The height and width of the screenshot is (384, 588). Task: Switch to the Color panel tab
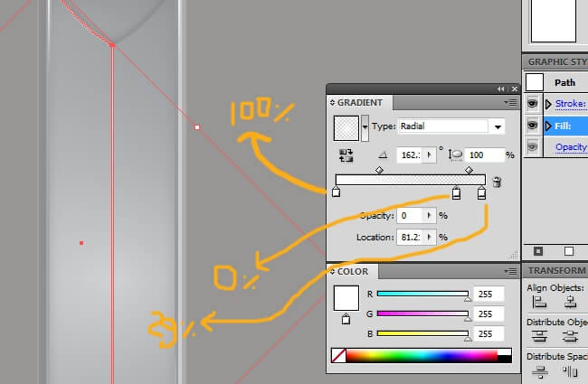coord(353,271)
